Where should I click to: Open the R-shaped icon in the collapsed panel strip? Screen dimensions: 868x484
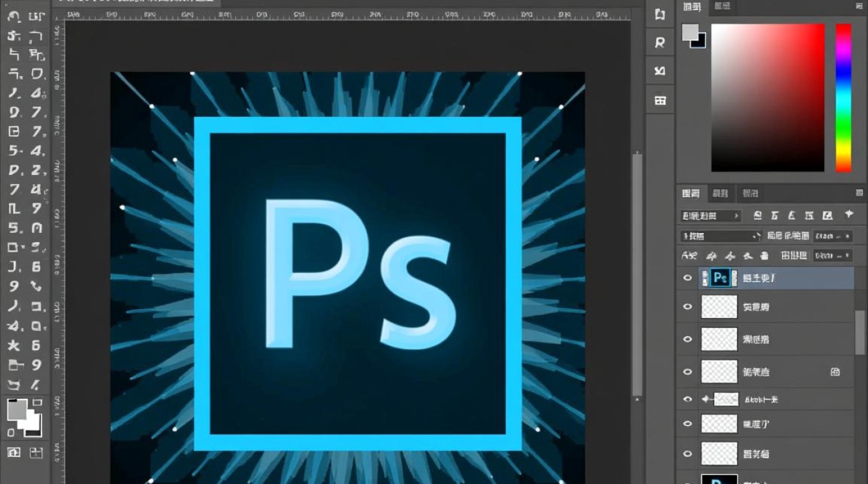click(x=659, y=43)
